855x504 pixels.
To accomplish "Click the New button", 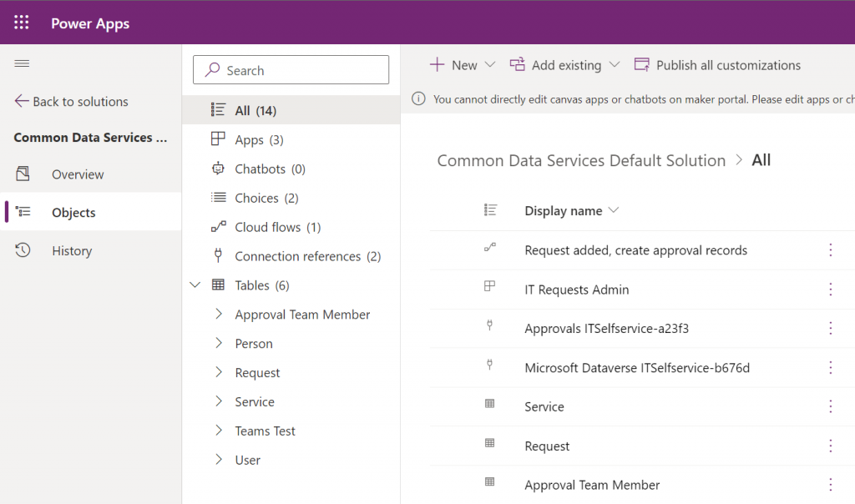I will 463,65.
